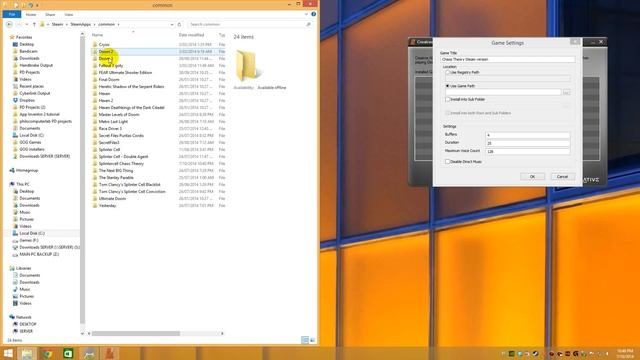Select GOG Games in Favorites
Screen dimensions: 640x360
pyautogui.click(x=30, y=142)
